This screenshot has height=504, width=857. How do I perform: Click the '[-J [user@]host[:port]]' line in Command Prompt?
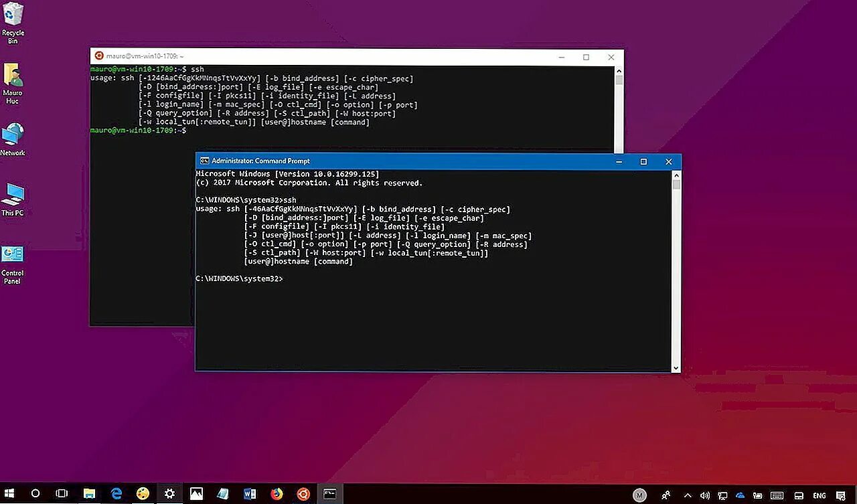(x=388, y=235)
